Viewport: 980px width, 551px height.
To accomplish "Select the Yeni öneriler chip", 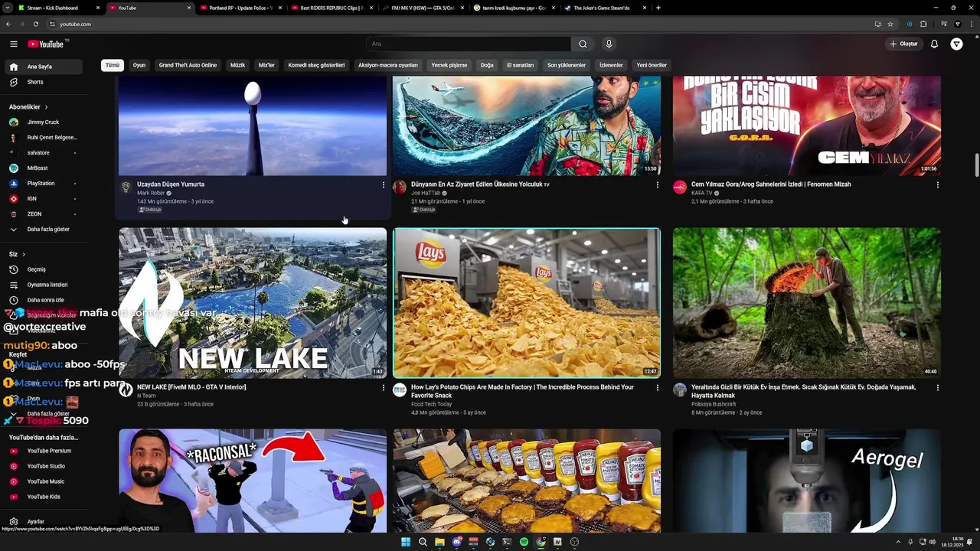I will pos(652,65).
